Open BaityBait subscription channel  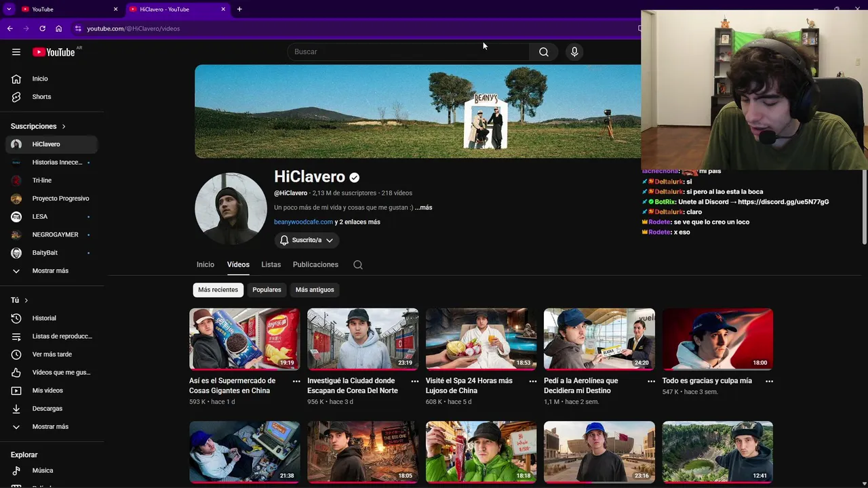coord(52,253)
